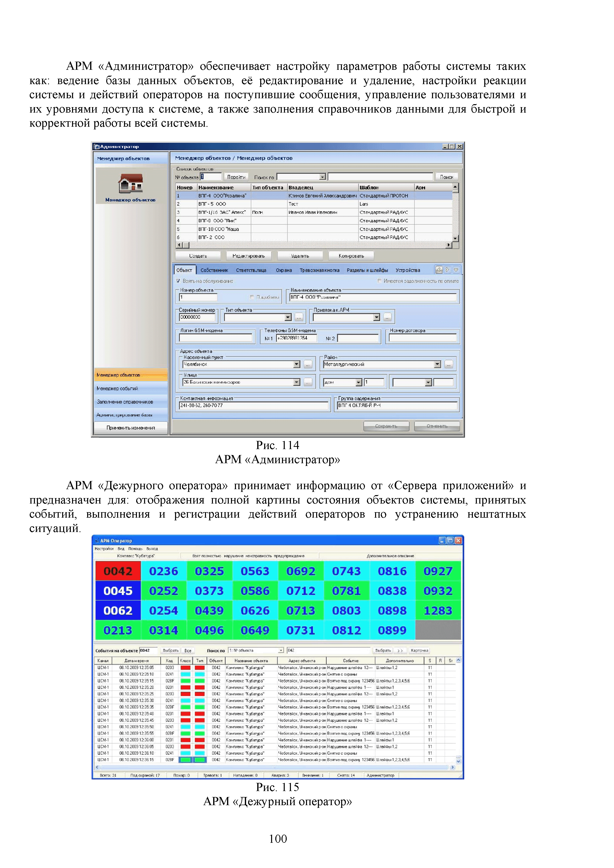This screenshot has width=614, height=868.
Task: Switch to Собственник tab
Action: [214, 270]
